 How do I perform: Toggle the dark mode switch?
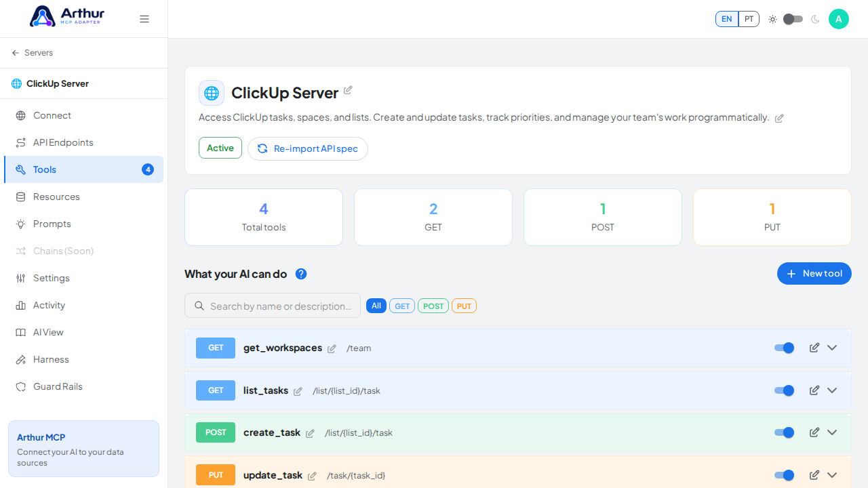click(x=793, y=19)
